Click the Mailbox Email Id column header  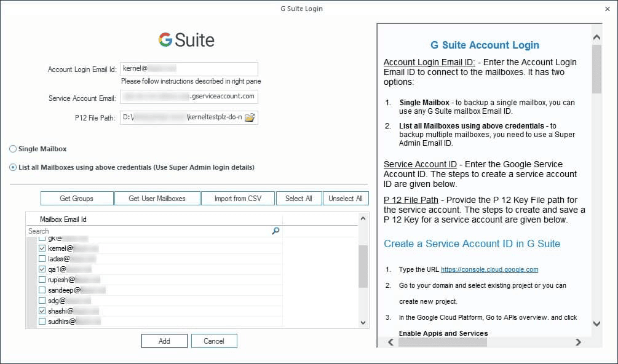click(x=154, y=220)
